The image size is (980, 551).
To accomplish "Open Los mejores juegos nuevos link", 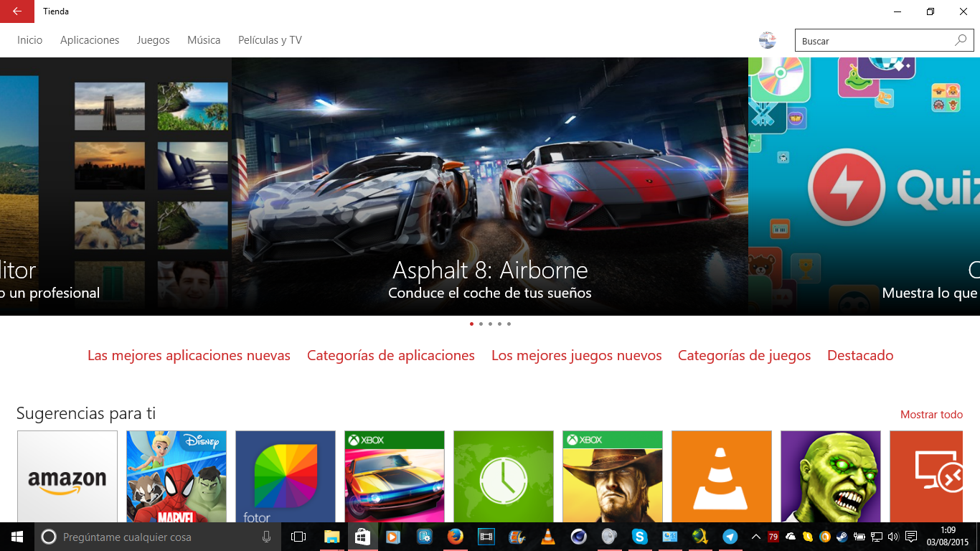I will tap(577, 355).
